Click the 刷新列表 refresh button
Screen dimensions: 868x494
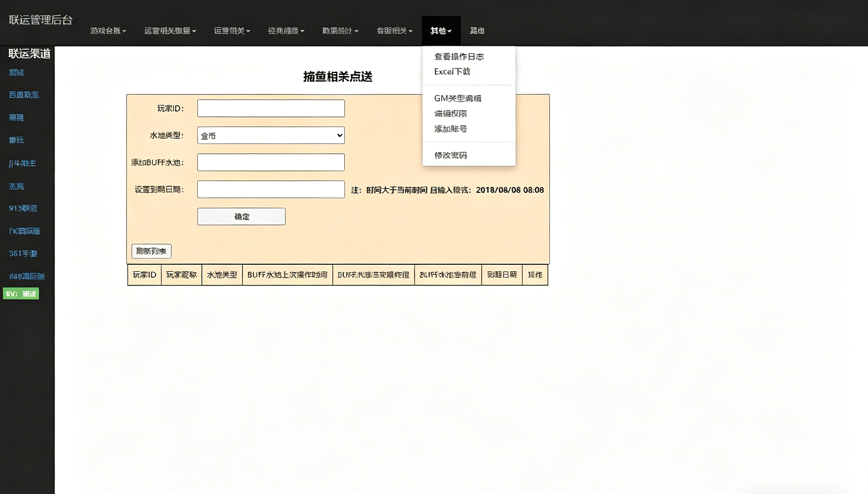(x=151, y=251)
